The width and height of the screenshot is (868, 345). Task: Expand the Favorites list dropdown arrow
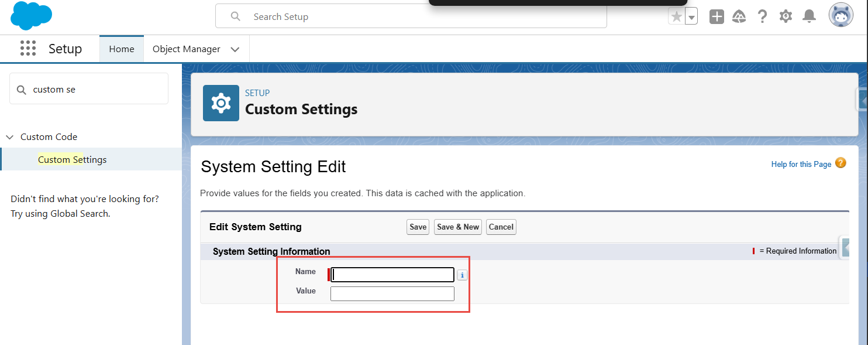click(x=691, y=17)
